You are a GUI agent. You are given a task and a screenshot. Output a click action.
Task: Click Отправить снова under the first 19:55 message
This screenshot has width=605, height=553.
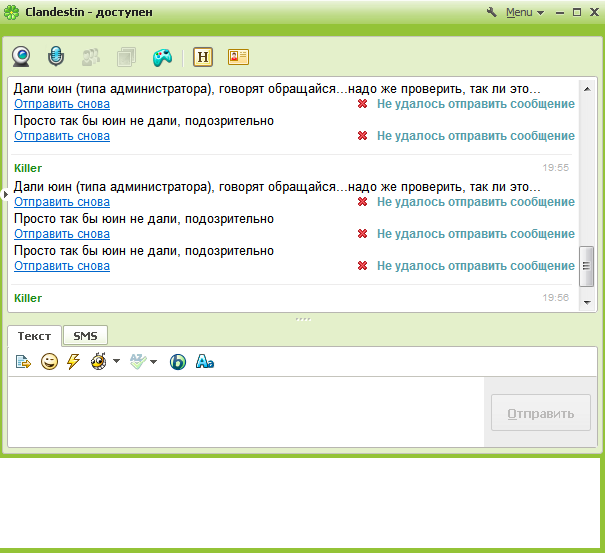62,202
